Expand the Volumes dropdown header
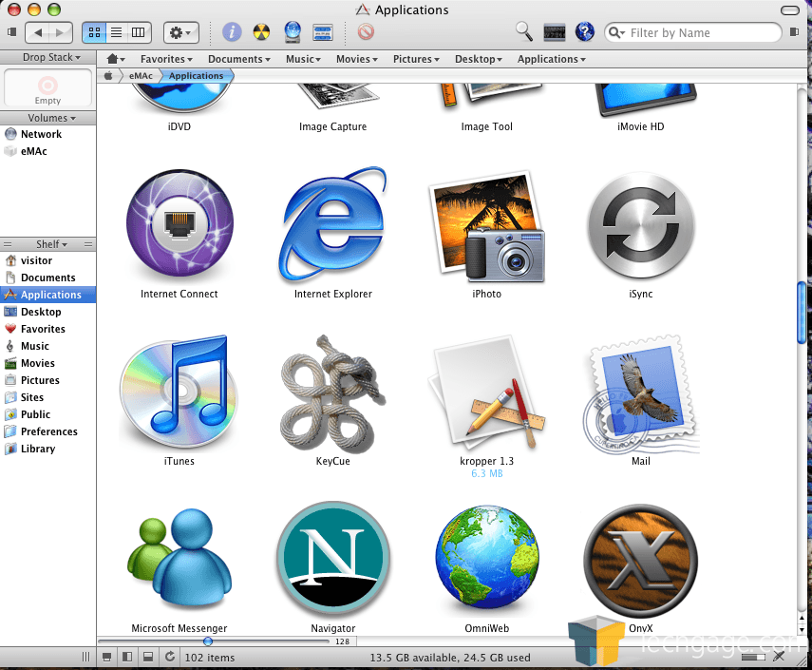 pyautogui.click(x=52, y=118)
